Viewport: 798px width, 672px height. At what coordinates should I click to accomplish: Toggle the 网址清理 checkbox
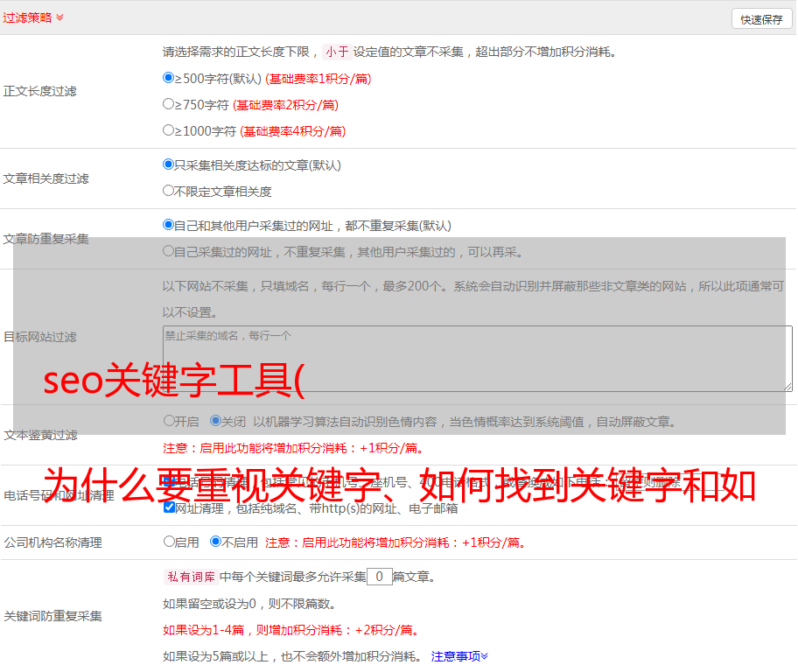pyautogui.click(x=169, y=507)
